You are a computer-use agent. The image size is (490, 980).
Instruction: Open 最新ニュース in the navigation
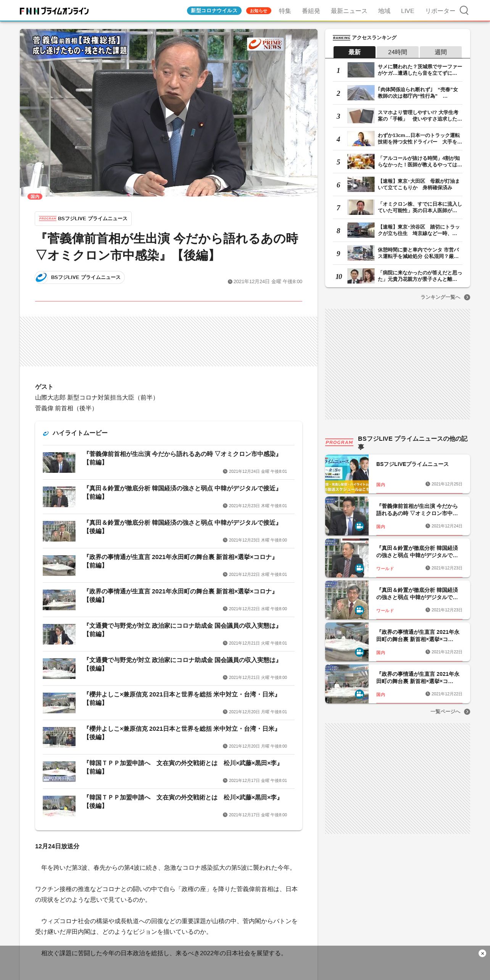tap(349, 11)
